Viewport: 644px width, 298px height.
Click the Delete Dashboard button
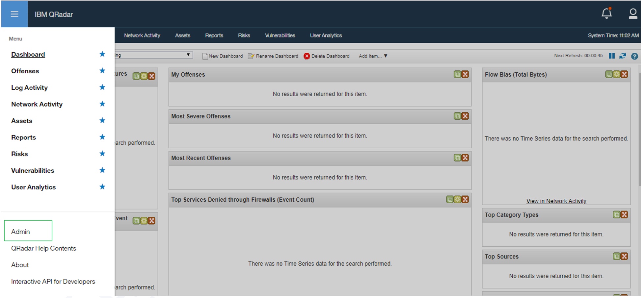(x=327, y=56)
